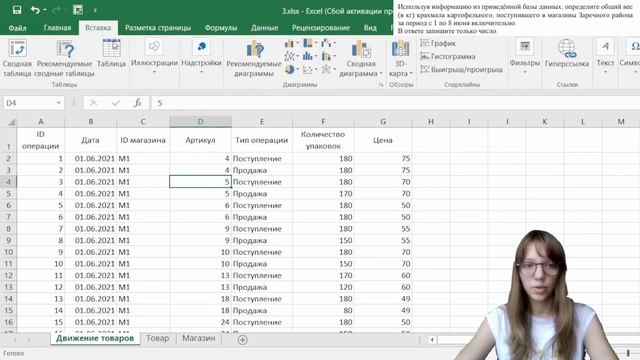Insert a scatter chart icon

tap(309, 70)
